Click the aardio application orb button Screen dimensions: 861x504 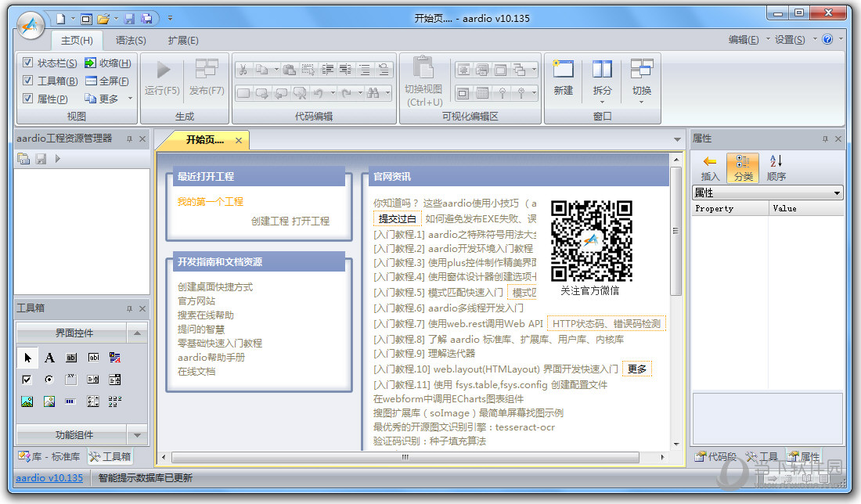pyautogui.click(x=31, y=25)
